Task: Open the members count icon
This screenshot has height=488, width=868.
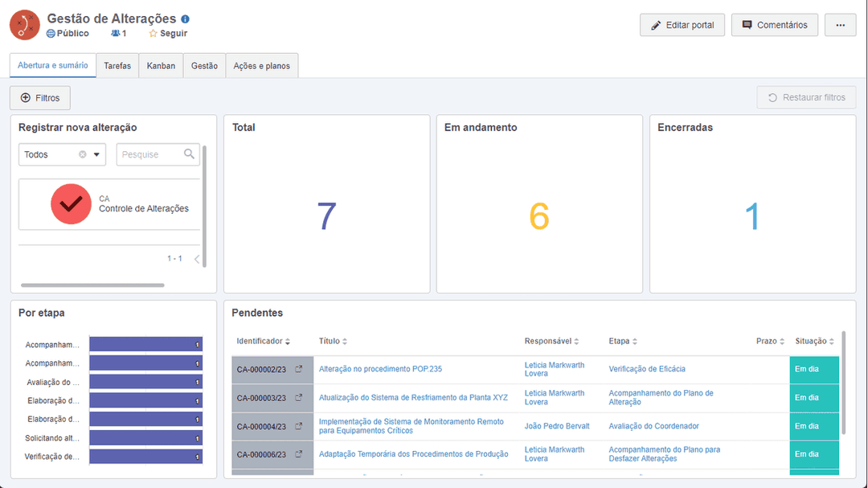Action: (x=115, y=33)
